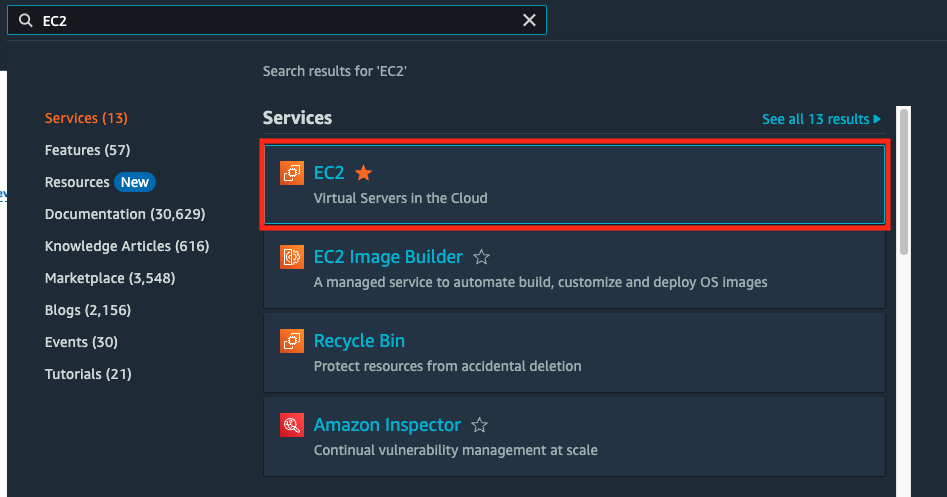Click the EC2 Image Builder icon
947x497 pixels.
pyautogui.click(x=292, y=257)
